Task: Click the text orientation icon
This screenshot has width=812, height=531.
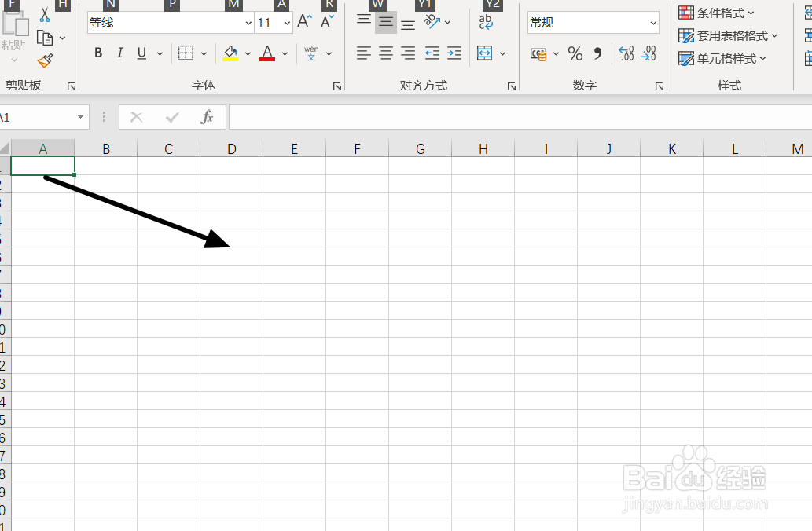Action: [x=432, y=22]
